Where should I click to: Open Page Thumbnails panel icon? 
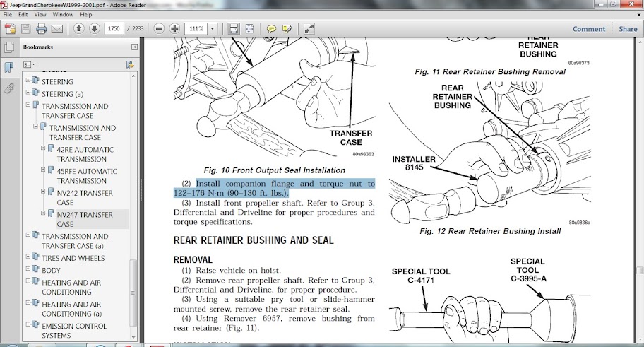click(x=9, y=47)
